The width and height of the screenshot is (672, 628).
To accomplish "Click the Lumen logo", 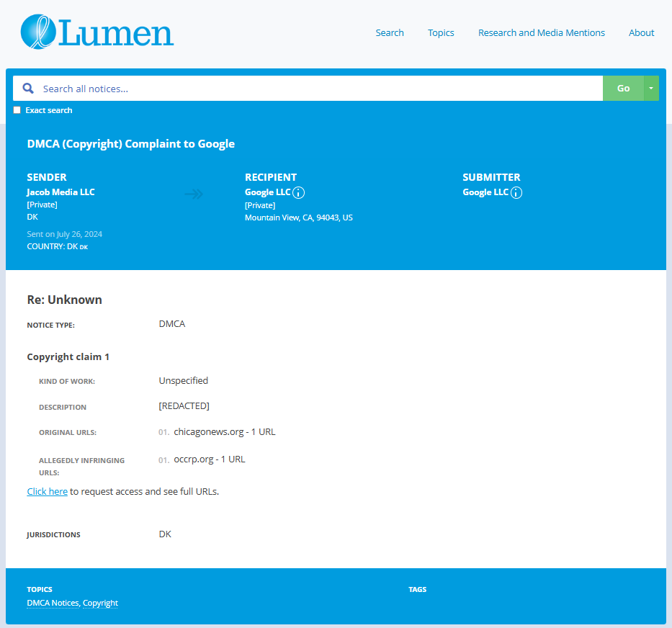I will point(97,32).
